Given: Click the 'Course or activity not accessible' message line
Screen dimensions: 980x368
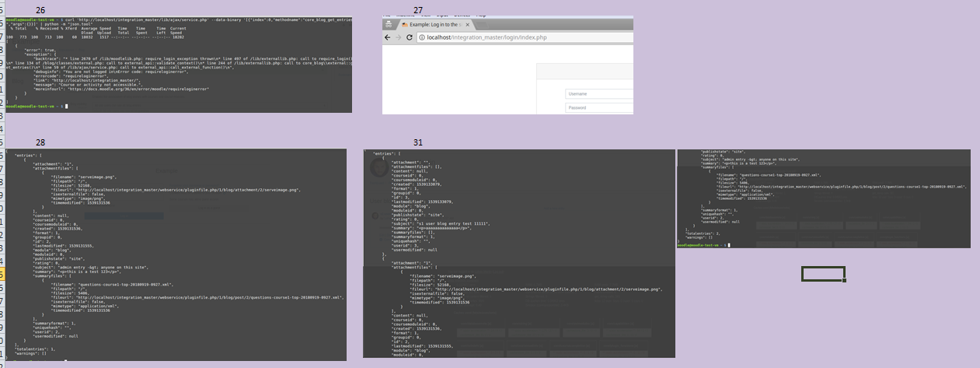Looking at the screenshot, I should click(87, 85).
